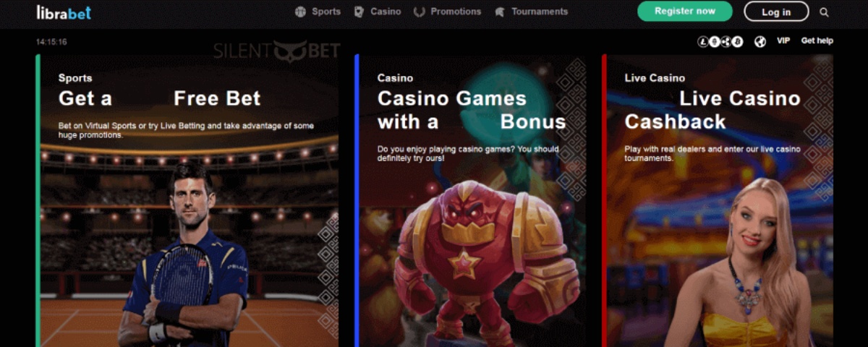Open the Casino menu item
Viewport: 868px width, 347px height.
(x=386, y=12)
